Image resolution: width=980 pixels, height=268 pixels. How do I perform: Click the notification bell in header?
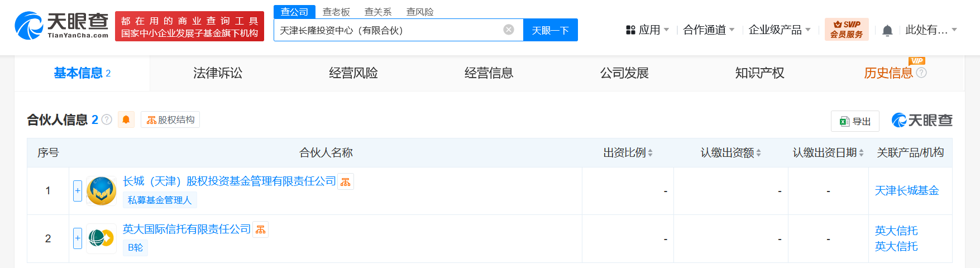887,31
